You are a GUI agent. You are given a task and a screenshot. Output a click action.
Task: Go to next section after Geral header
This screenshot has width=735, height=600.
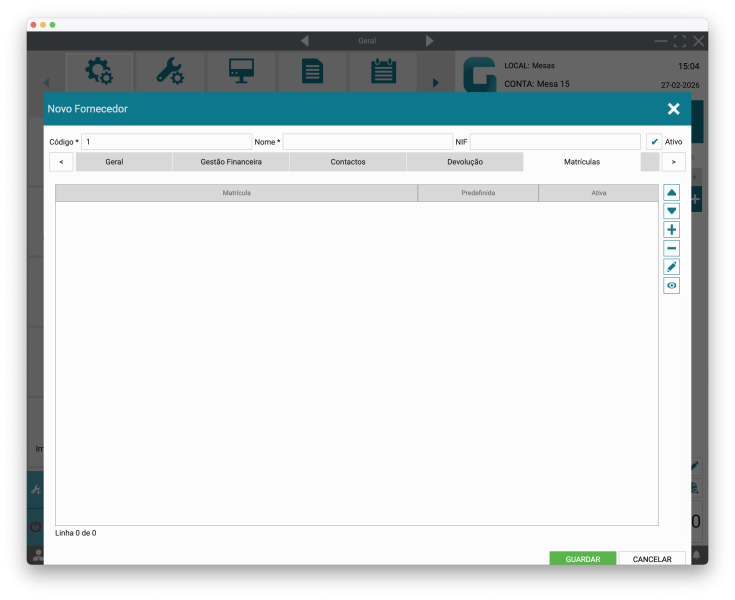(430, 41)
